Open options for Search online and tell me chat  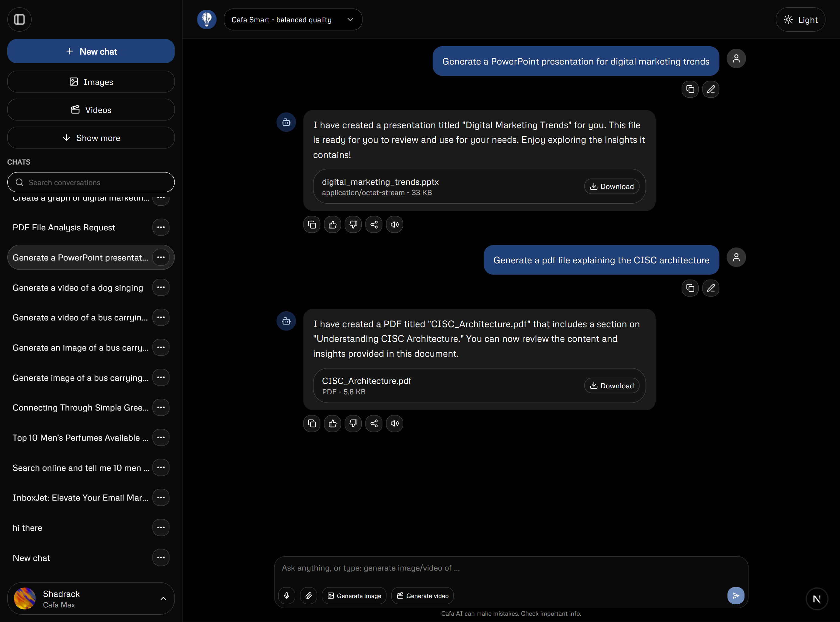(161, 468)
